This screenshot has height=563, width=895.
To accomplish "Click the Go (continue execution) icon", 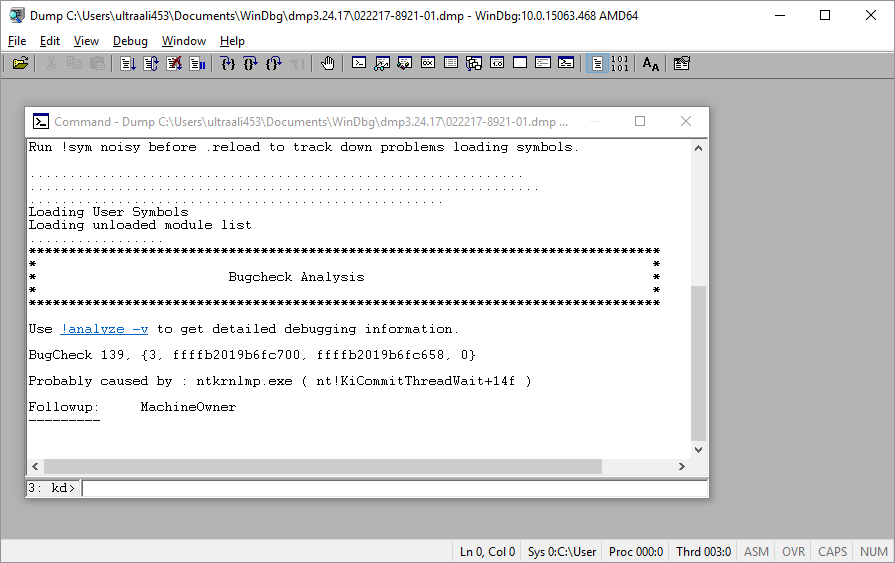I will [128, 63].
